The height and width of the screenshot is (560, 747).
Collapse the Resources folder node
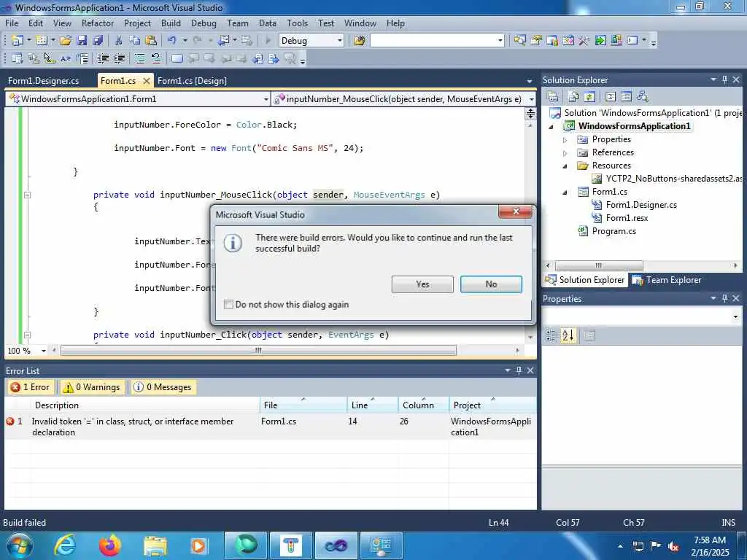(565, 166)
